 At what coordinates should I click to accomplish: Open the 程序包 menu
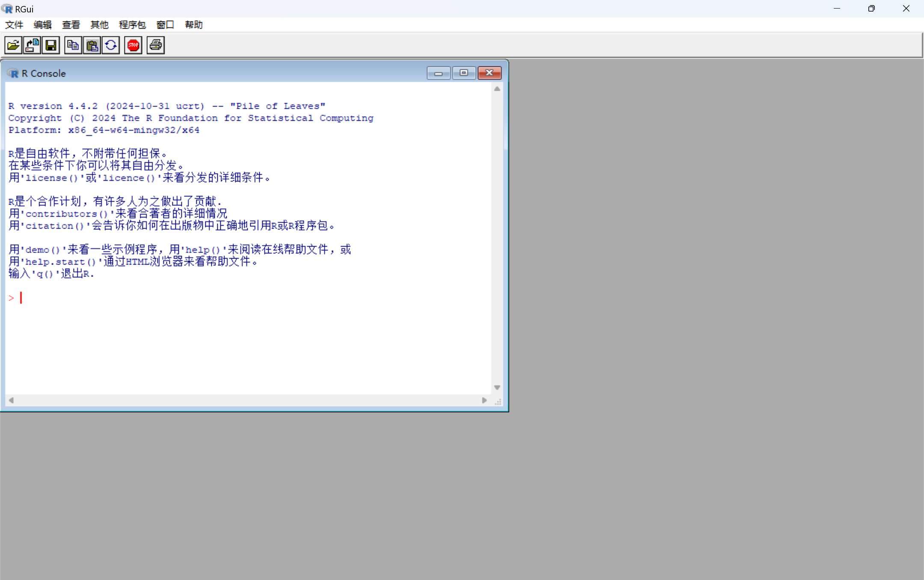132,25
